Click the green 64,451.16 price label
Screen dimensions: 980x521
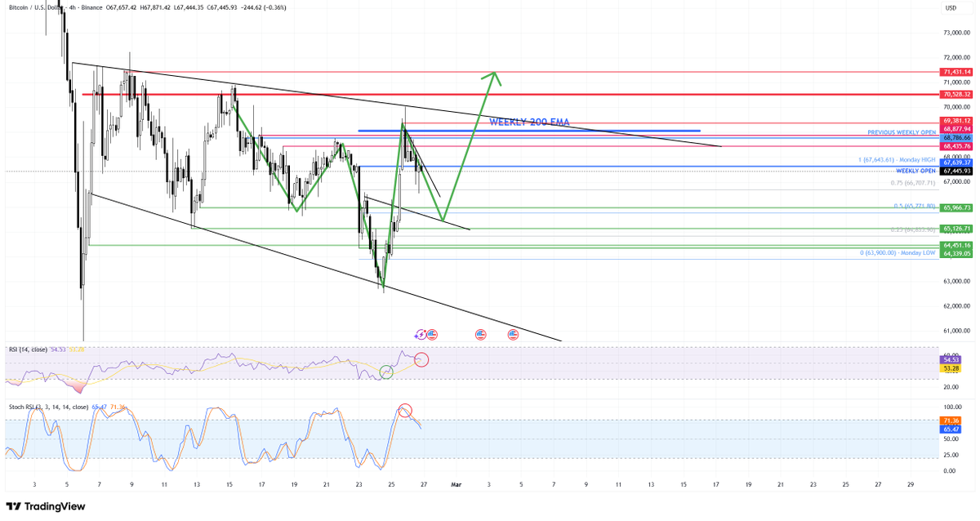pyautogui.click(x=956, y=245)
